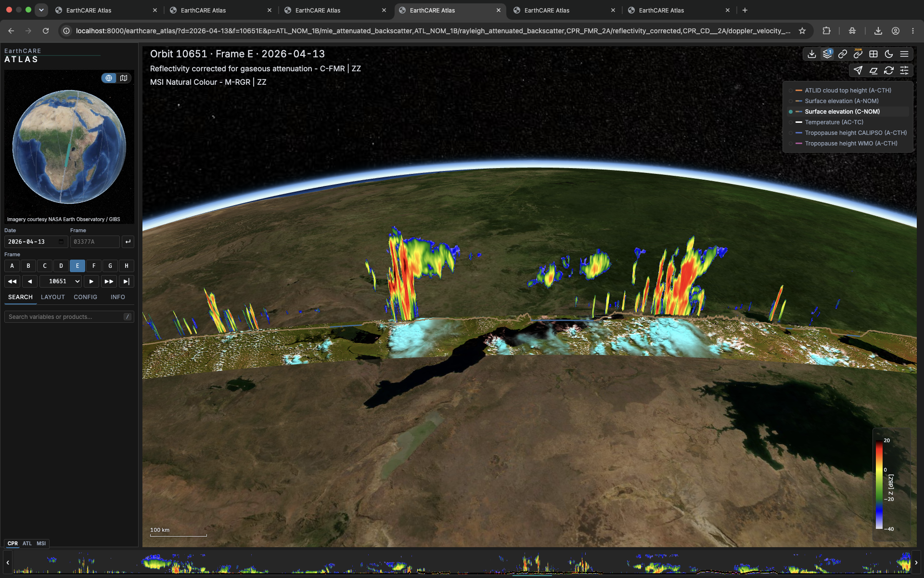Click the parallelogram plane icon
This screenshot has height=578, width=924.
pyautogui.click(x=873, y=71)
